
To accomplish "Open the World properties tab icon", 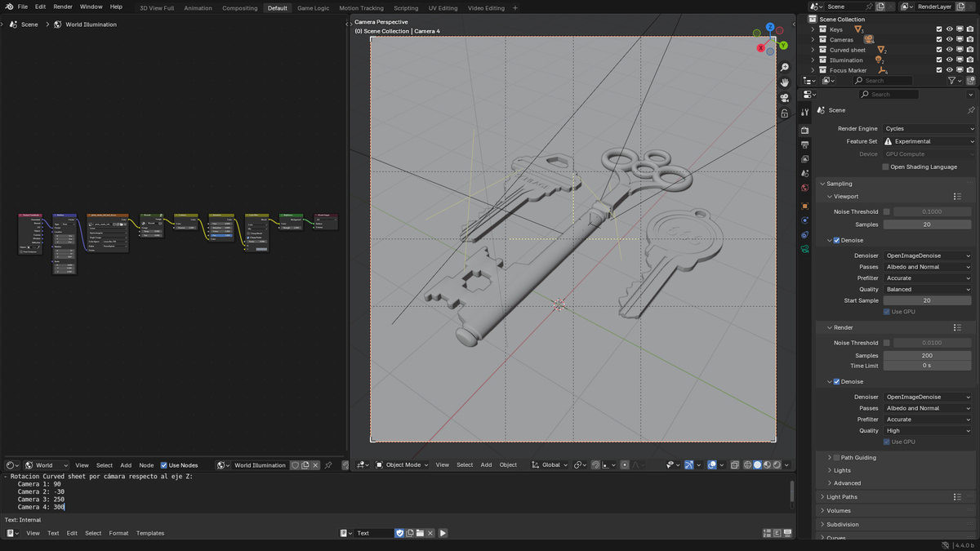I will tap(805, 188).
